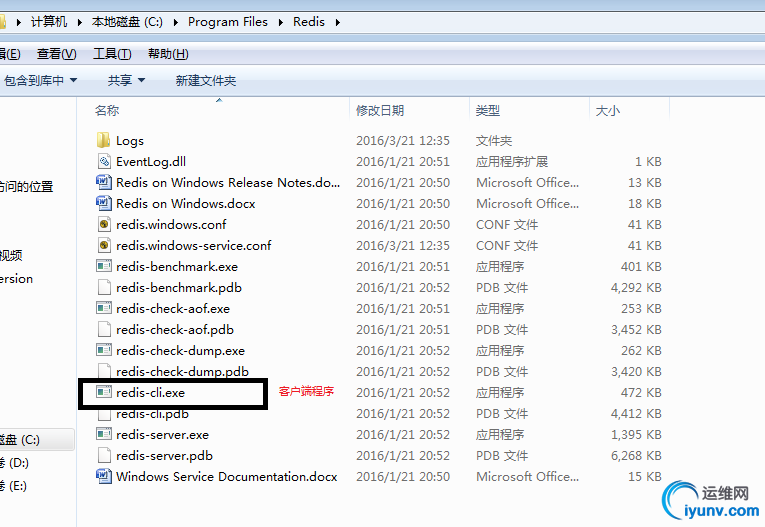The image size is (765, 527).
Task: Click the date 2016/1/21 20:51 of EventLog.dll
Action: [x=403, y=162]
